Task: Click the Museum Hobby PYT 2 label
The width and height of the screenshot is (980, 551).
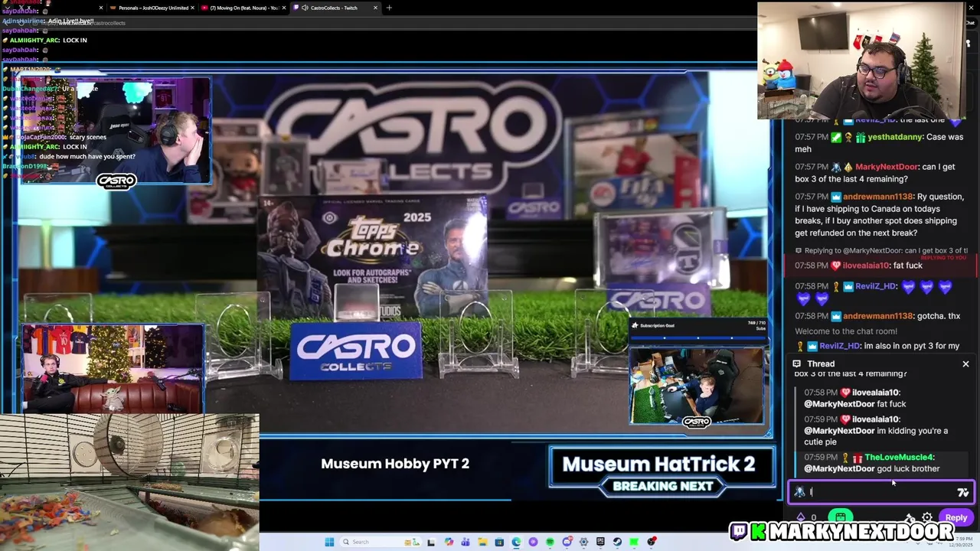Action: tap(395, 464)
